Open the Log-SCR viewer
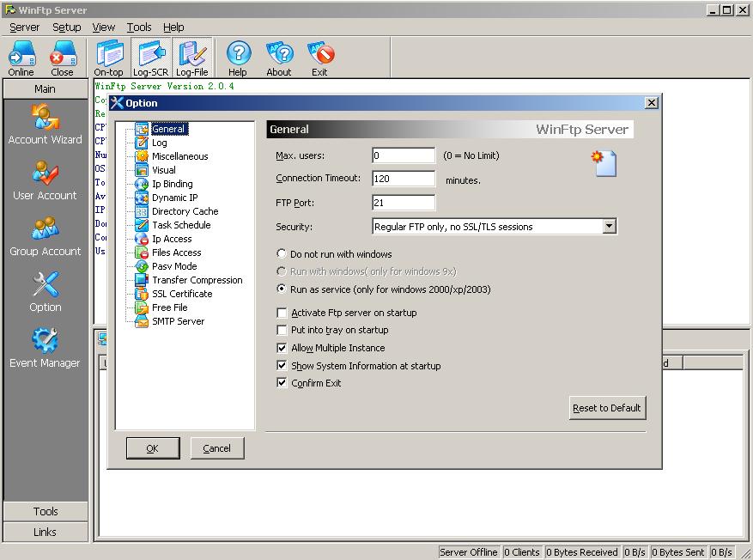 point(149,58)
